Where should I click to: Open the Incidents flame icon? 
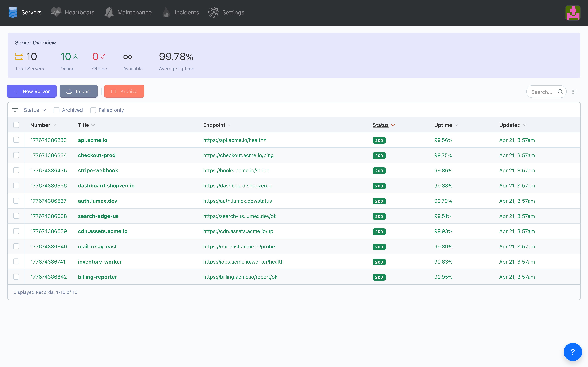click(x=166, y=12)
